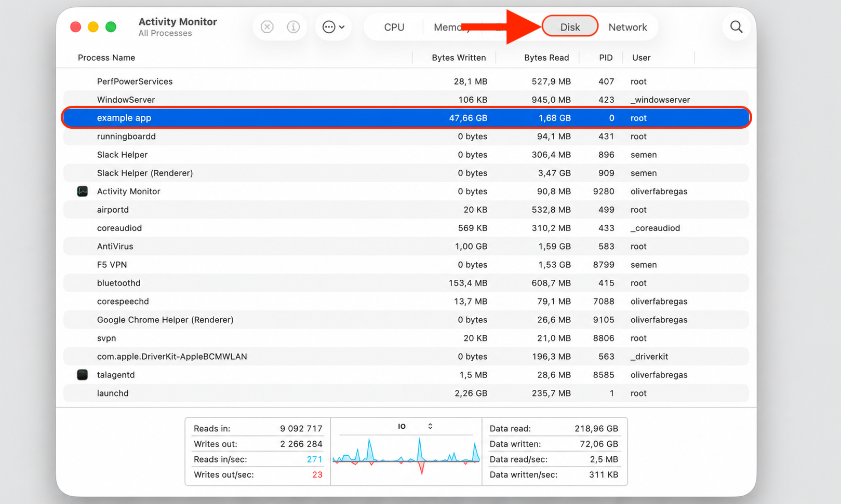Screen dimensions: 841x504
Task: Close the Activity Monitor window
Action: click(x=75, y=27)
